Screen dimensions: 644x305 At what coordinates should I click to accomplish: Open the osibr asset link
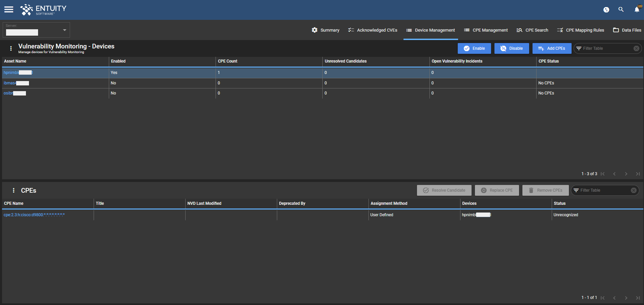(x=15, y=93)
